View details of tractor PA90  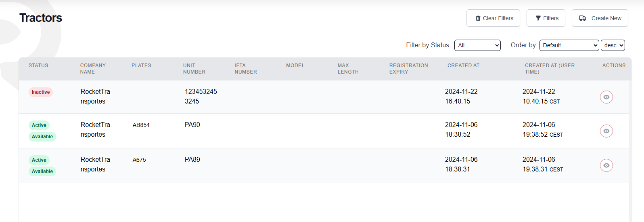click(606, 131)
